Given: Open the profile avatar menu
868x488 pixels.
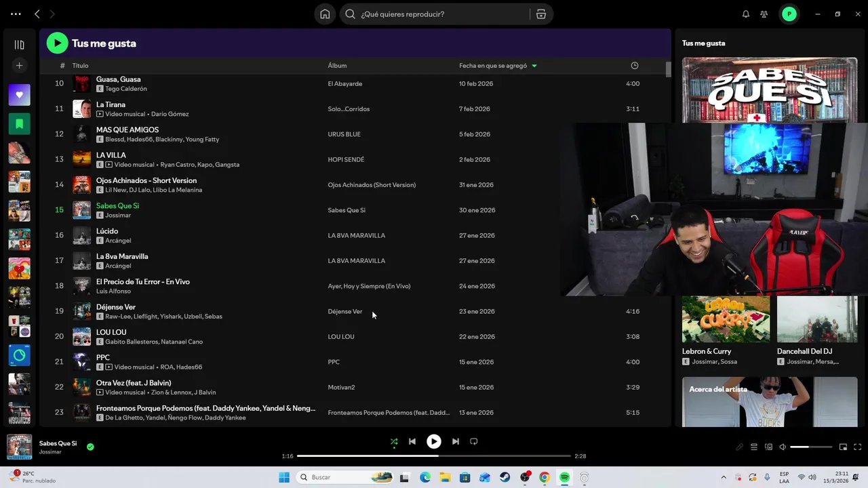Looking at the screenshot, I should tap(789, 14).
